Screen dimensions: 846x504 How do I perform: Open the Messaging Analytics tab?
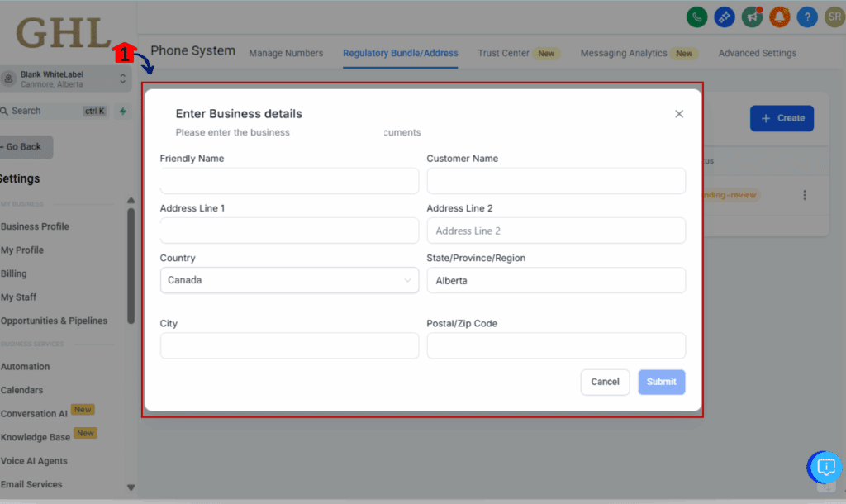[624, 53]
